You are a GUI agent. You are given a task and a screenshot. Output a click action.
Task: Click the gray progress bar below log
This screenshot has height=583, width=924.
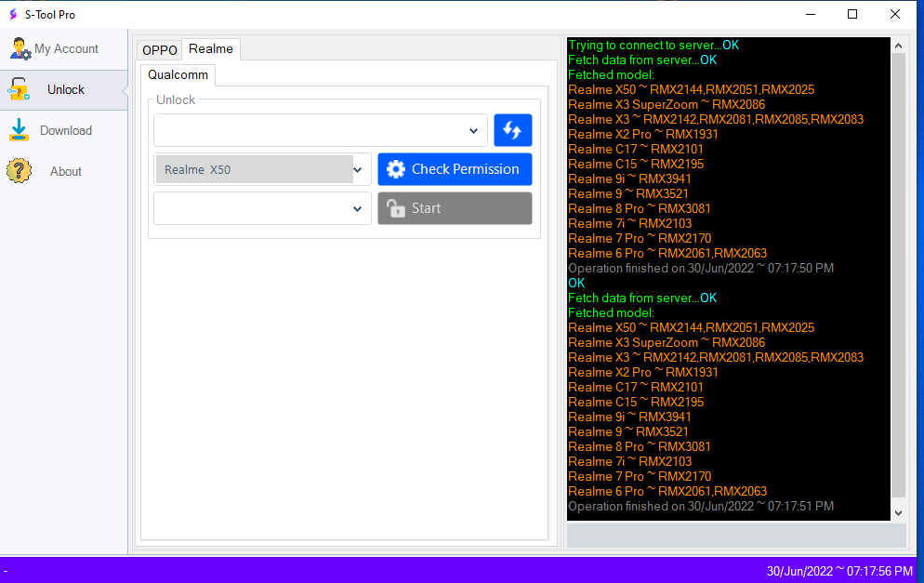[736, 536]
